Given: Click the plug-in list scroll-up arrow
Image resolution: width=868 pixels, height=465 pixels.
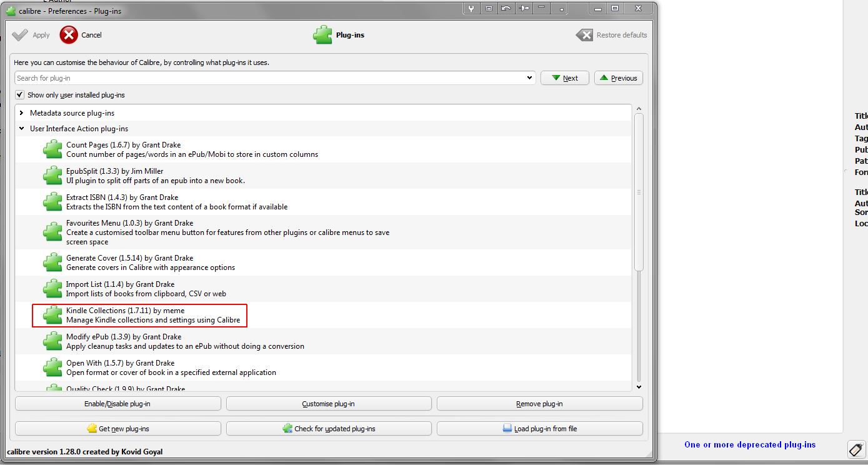Looking at the screenshot, I should tap(639, 109).
